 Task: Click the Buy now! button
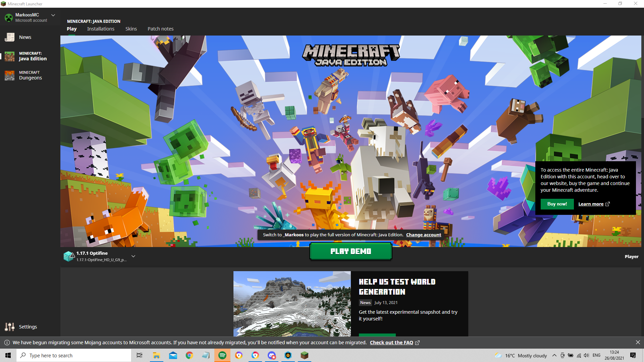point(557,204)
